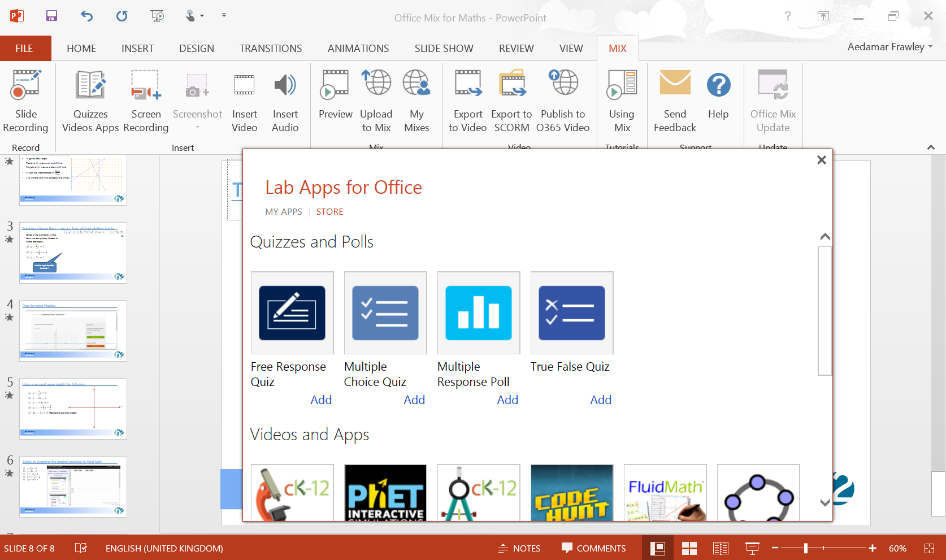Viewport: 946px width, 560px height.
Task: Select the Multiple Response Poll tile
Action: point(479,312)
